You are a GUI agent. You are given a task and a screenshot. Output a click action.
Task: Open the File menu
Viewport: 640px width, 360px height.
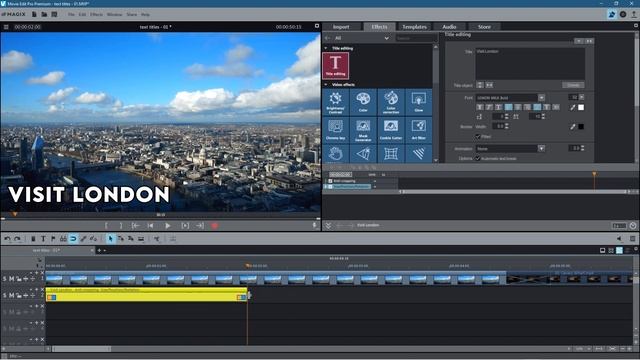[71, 14]
